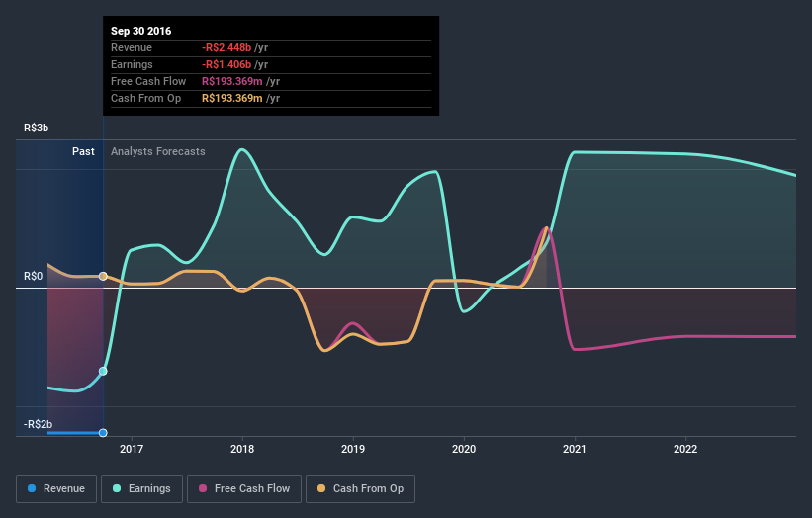Toggle the Free Cash Flow legend button
812x518 pixels.
244,489
